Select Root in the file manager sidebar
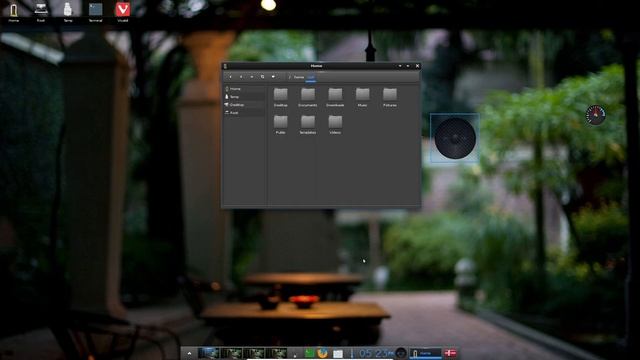 [x=244, y=113]
